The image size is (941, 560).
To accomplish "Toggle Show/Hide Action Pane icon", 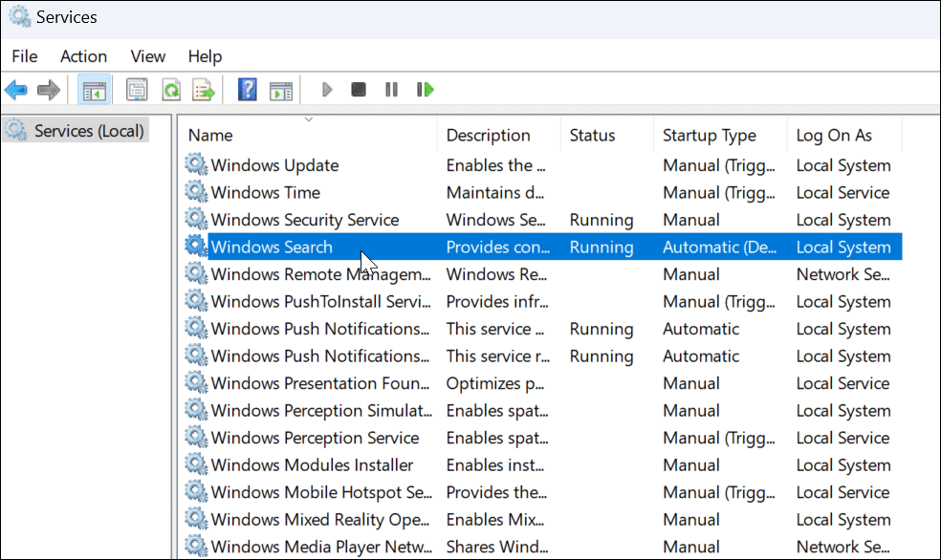I will click(x=281, y=91).
